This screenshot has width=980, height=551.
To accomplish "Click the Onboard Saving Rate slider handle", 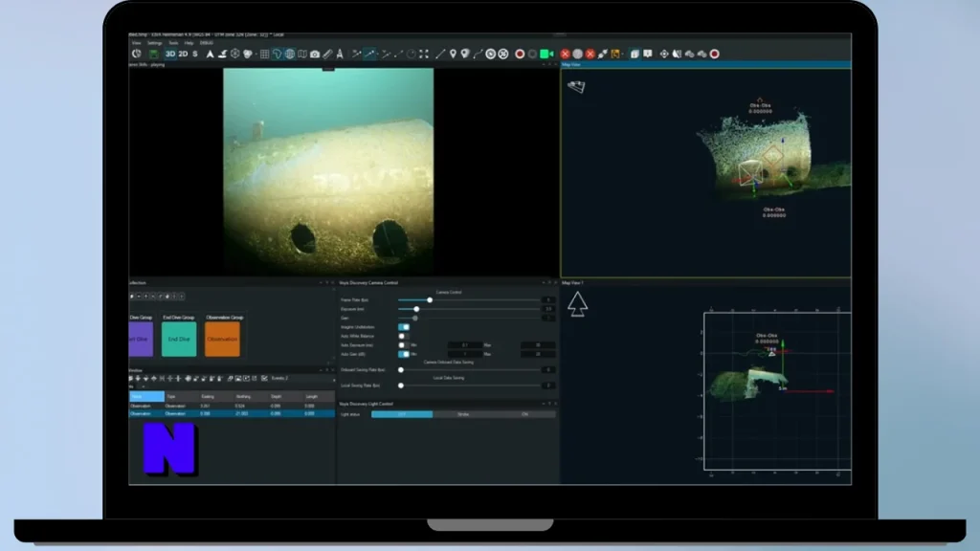I will pos(401,370).
